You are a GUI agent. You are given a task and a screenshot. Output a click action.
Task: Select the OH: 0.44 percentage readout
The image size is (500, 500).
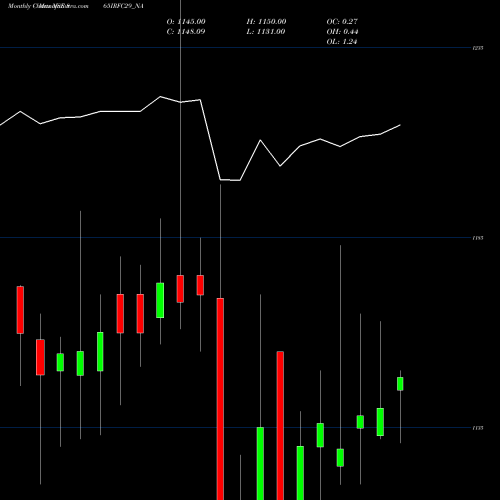tap(342, 32)
